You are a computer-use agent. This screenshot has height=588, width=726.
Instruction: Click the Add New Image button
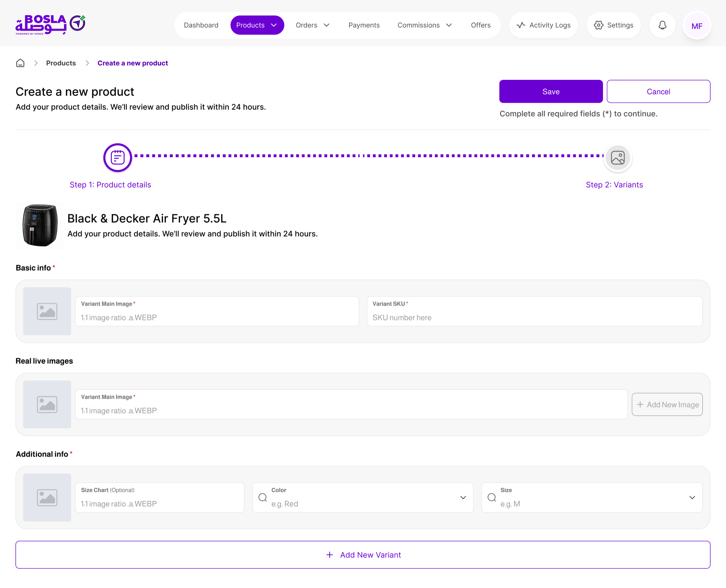(667, 404)
